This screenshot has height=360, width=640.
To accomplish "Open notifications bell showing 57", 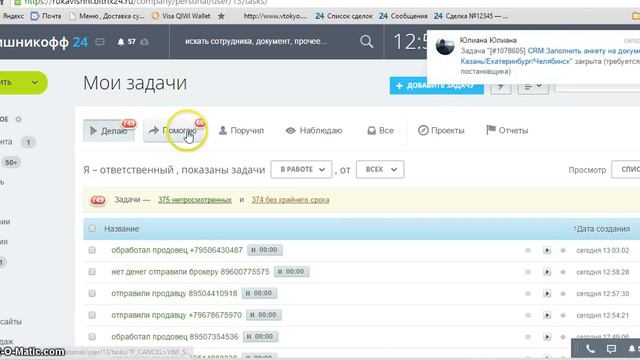I will (126, 42).
